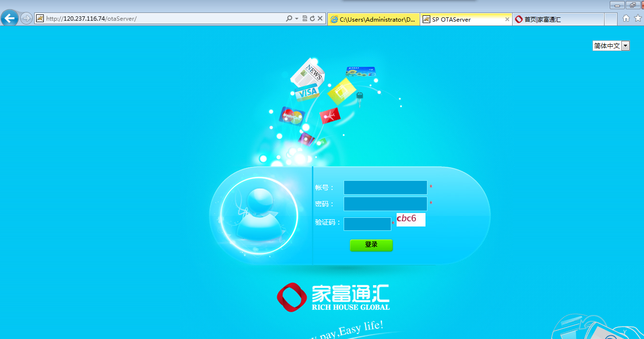Click the user avatar icon
The height and width of the screenshot is (339, 644).
click(x=259, y=215)
